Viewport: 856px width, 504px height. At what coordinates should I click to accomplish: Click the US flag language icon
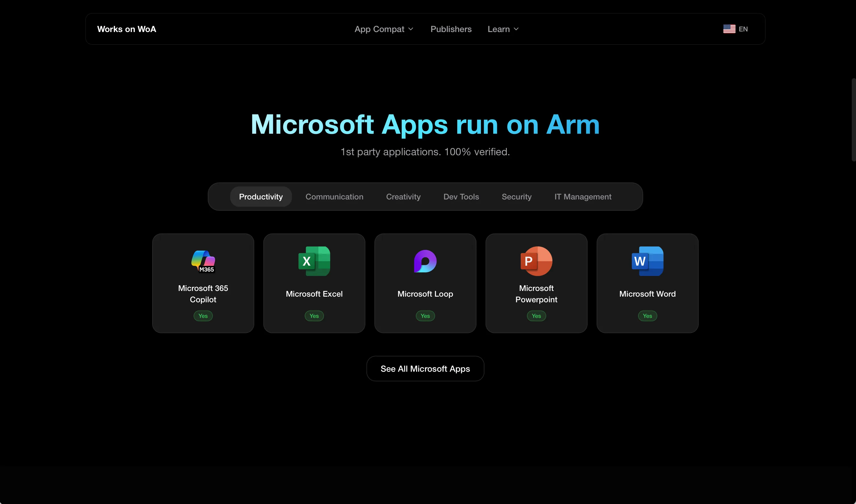click(x=729, y=29)
